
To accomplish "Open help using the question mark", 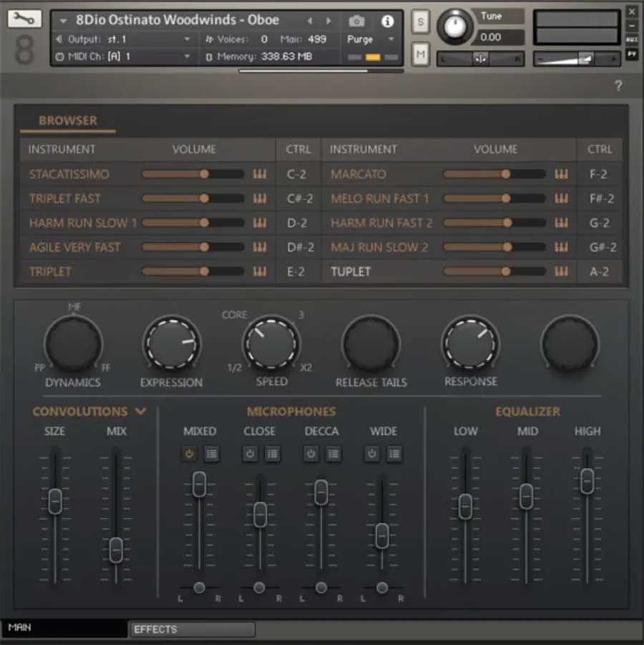I will click(618, 86).
